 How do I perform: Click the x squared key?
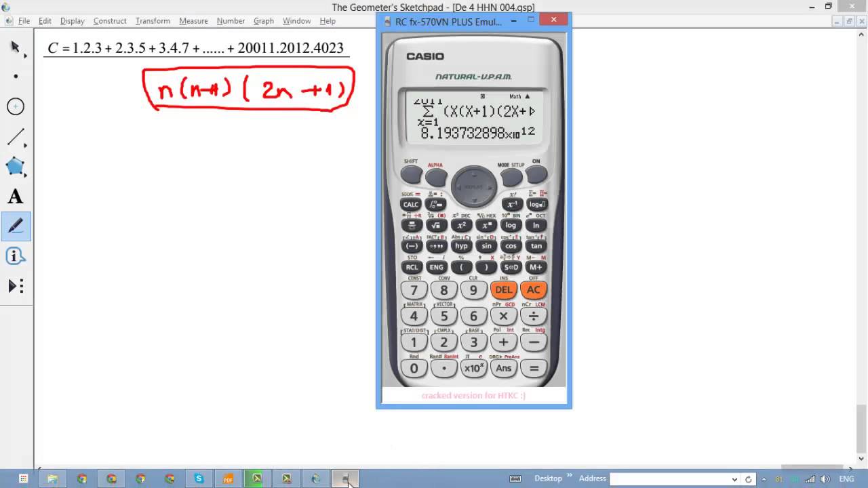461,226
